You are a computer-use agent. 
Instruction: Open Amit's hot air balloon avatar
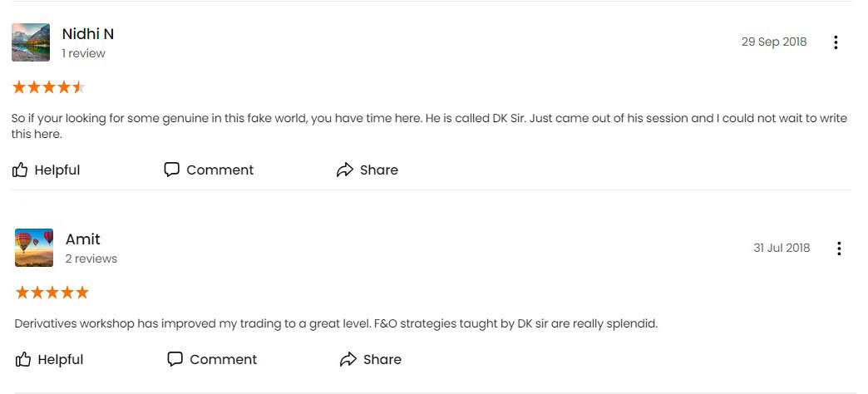point(34,248)
